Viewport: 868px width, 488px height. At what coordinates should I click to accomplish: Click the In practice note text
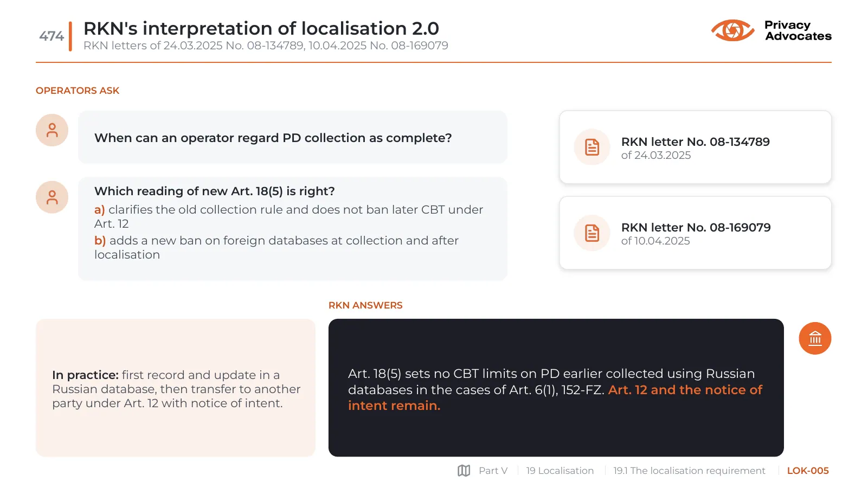click(176, 389)
